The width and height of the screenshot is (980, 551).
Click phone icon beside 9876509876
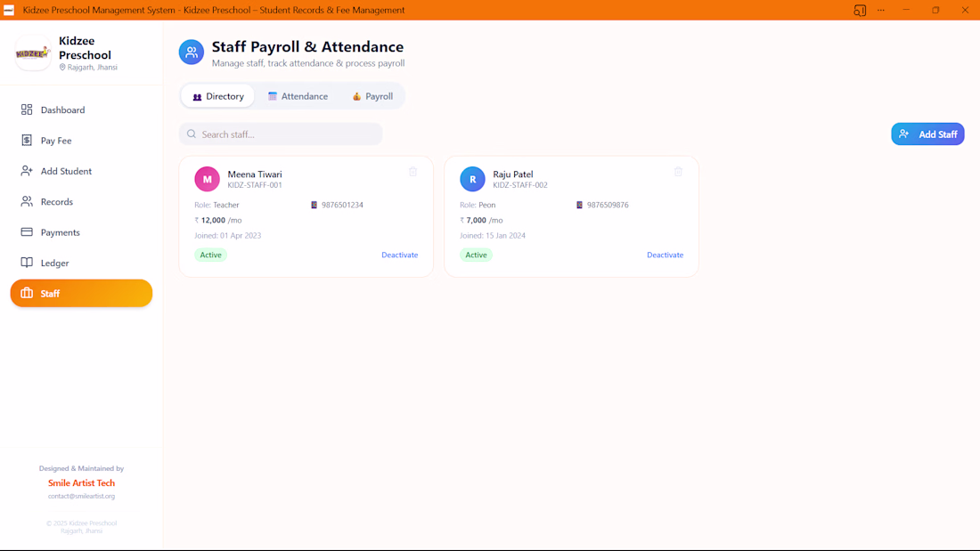[579, 205]
